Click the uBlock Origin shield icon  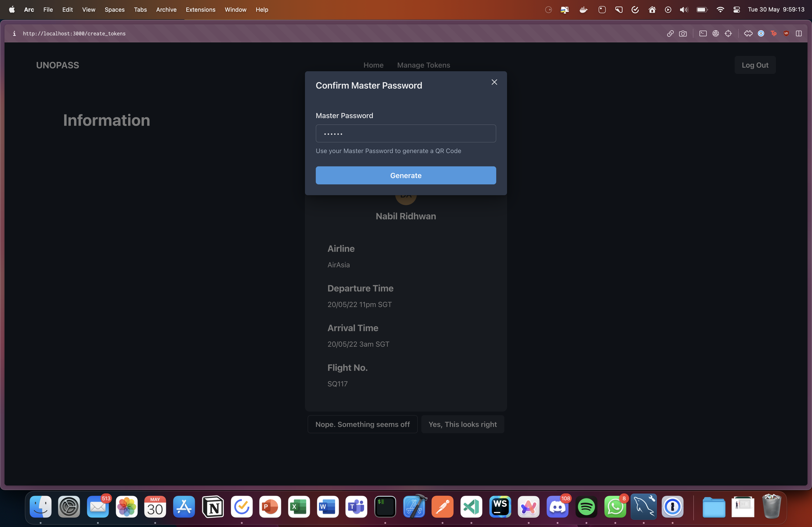pos(786,33)
